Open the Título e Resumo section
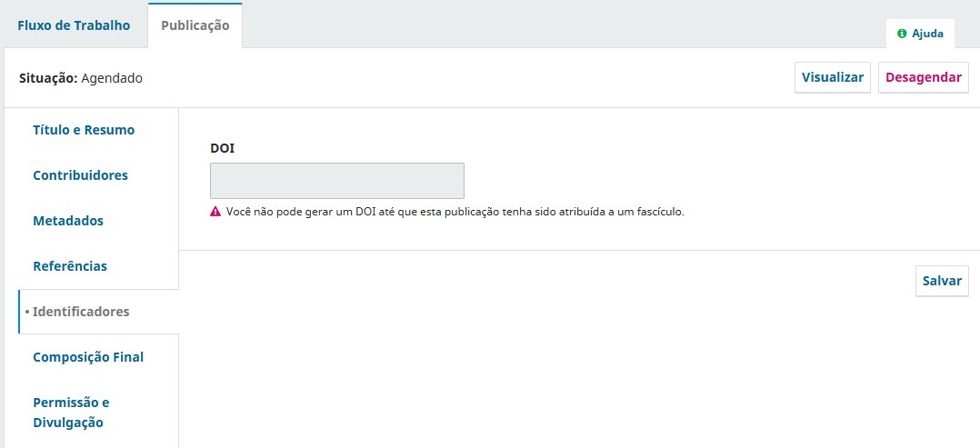This screenshot has height=448, width=980. coord(84,130)
